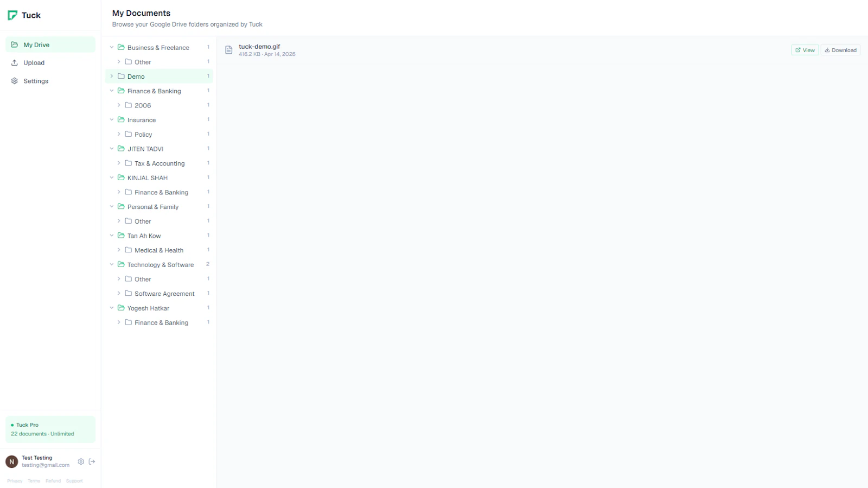Select the Tan Ah Kow folder label
This screenshot has width=868, height=488.
(144, 236)
